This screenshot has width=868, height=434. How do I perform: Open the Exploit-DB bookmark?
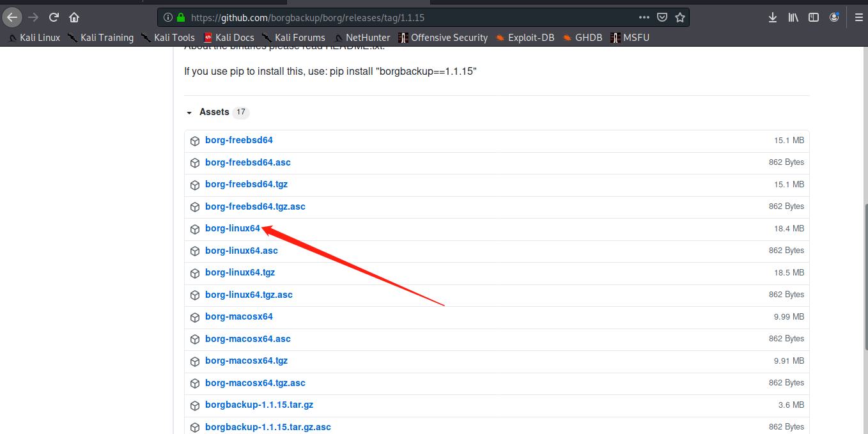525,38
